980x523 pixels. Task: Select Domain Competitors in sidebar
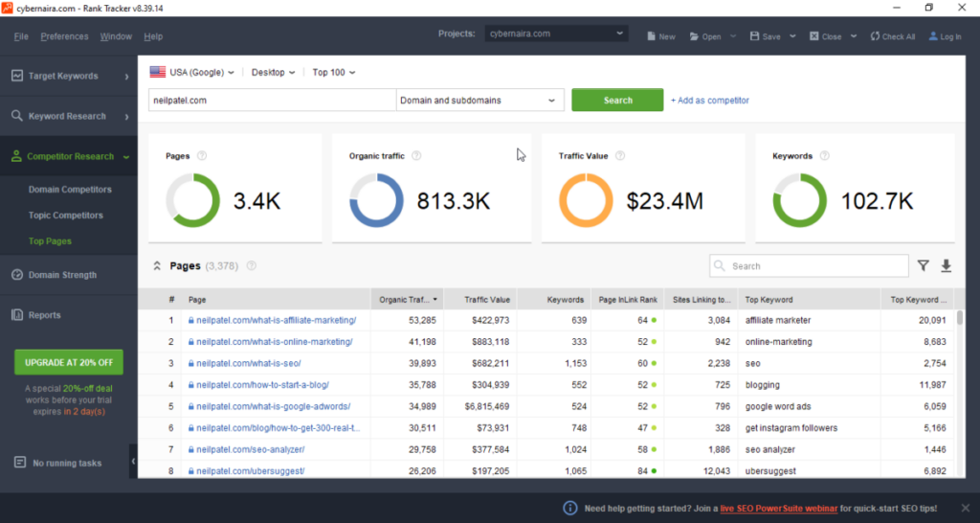tap(70, 190)
